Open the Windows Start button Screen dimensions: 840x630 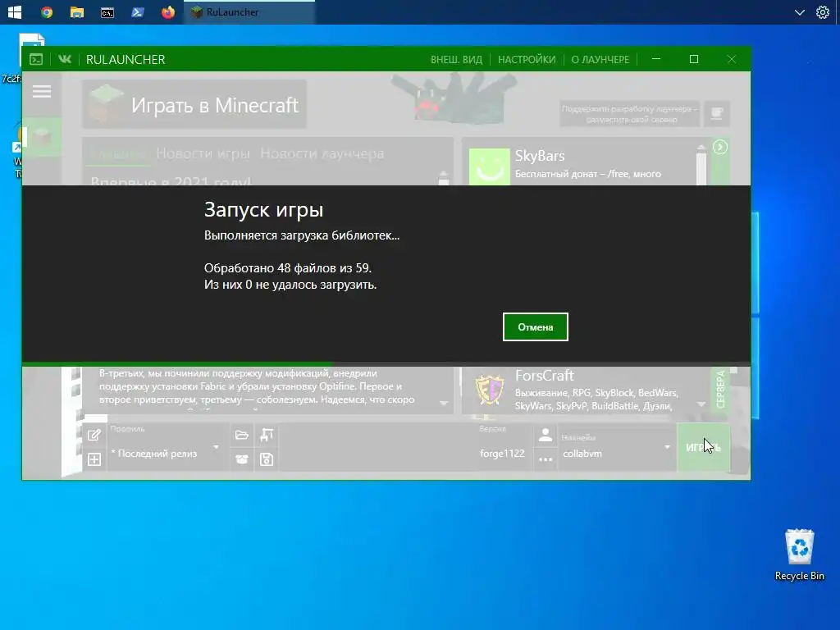15,11
